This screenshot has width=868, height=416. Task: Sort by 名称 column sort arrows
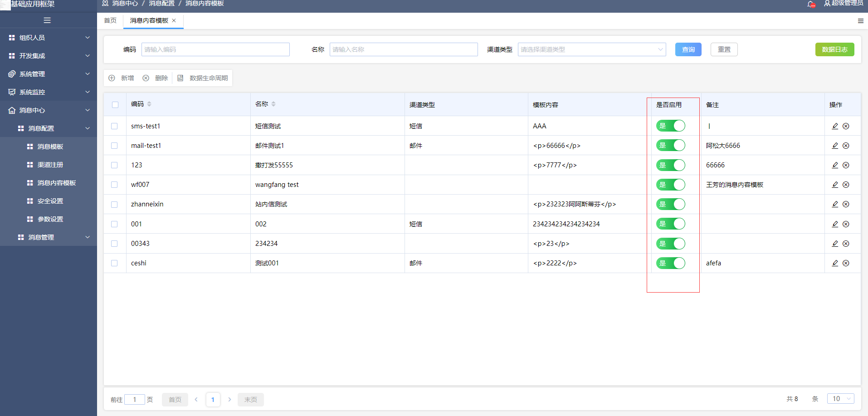(273, 104)
